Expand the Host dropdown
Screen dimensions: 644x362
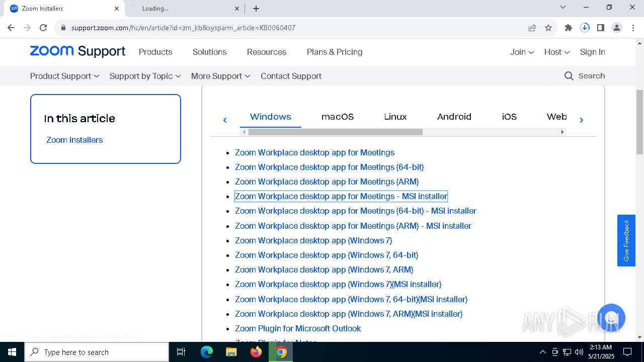coord(557,52)
